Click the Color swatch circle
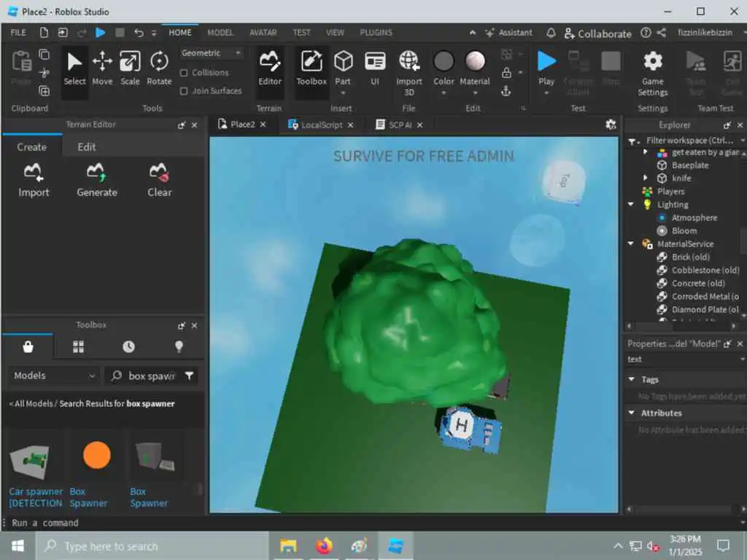 444,61
